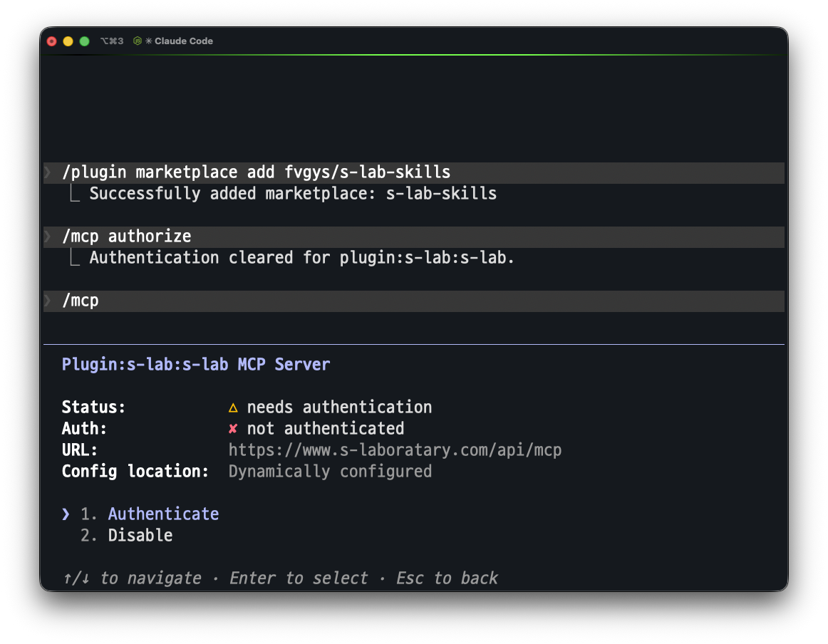Click the Dynamically configured config value
The height and width of the screenshot is (644, 828).
[330, 471]
